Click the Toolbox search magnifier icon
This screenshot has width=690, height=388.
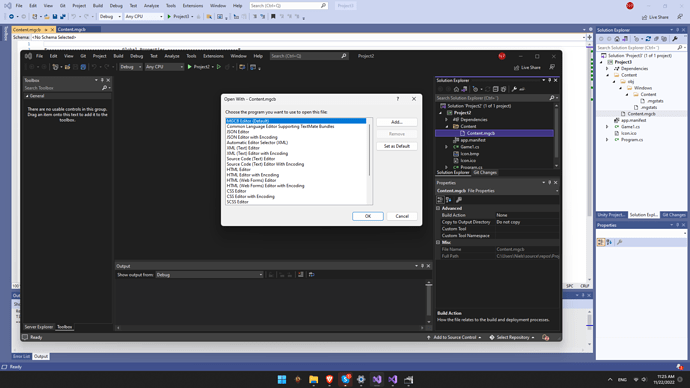click(x=104, y=88)
